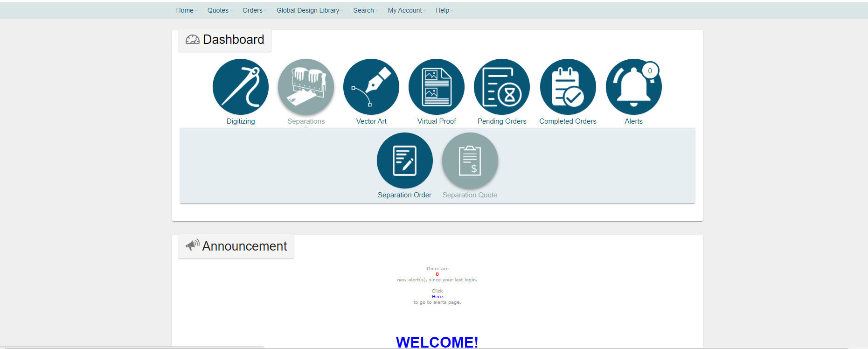This screenshot has height=349, width=868.
Task: Click the alert count badge showing 0
Action: click(650, 71)
